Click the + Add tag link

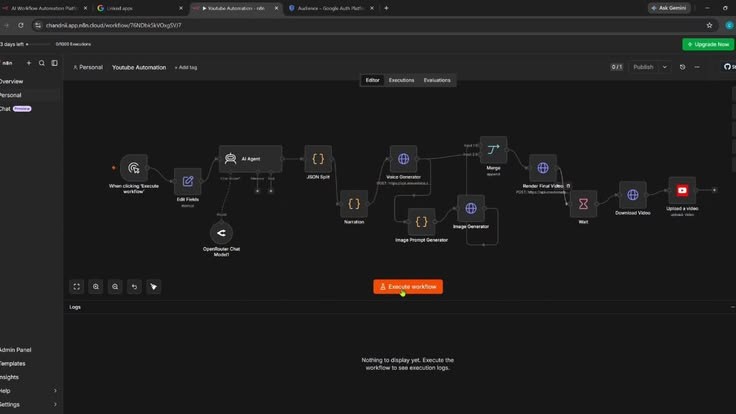[x=186, y=68]
